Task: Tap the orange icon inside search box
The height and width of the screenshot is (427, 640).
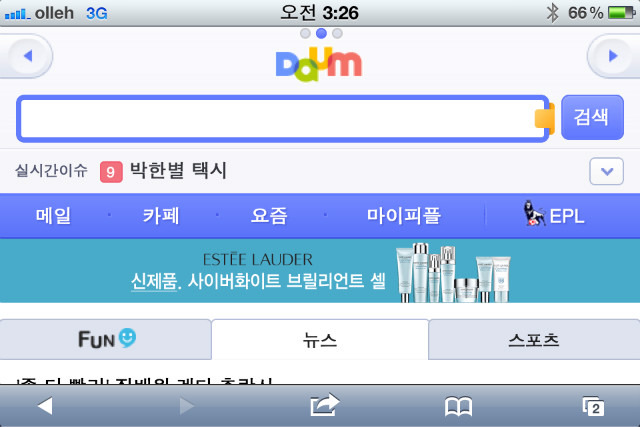Action: 544,118
